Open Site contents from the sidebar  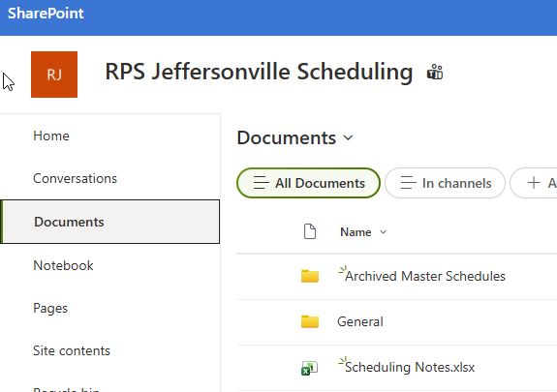pyautogui.click(x=72, y=350)
